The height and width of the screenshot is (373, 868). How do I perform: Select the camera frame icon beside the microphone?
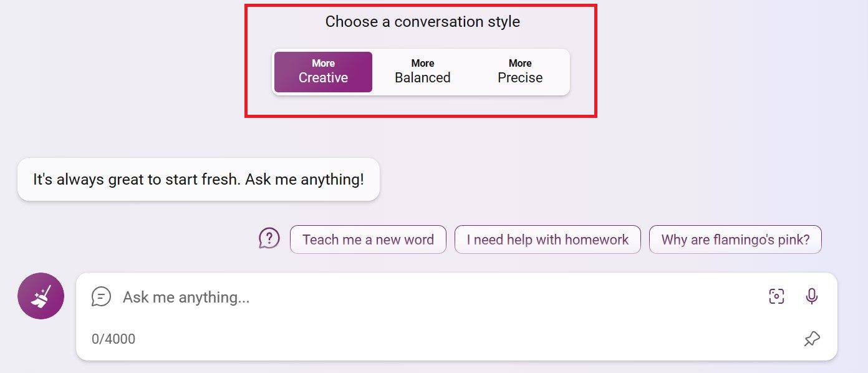776,296
